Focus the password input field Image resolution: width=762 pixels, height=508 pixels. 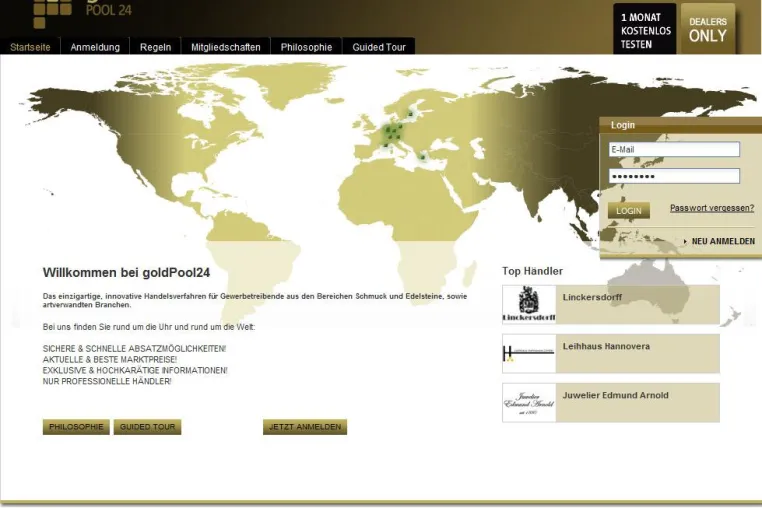coord(674,176)
